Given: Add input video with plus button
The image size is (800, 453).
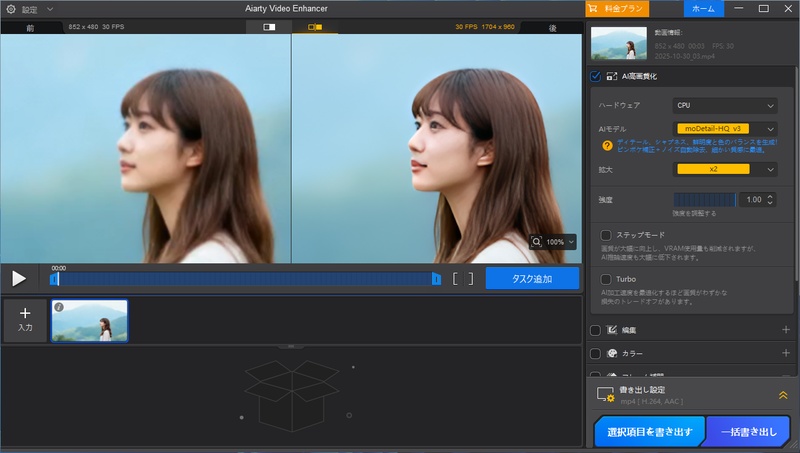Looking at the screenshot, I should (25, 320).
